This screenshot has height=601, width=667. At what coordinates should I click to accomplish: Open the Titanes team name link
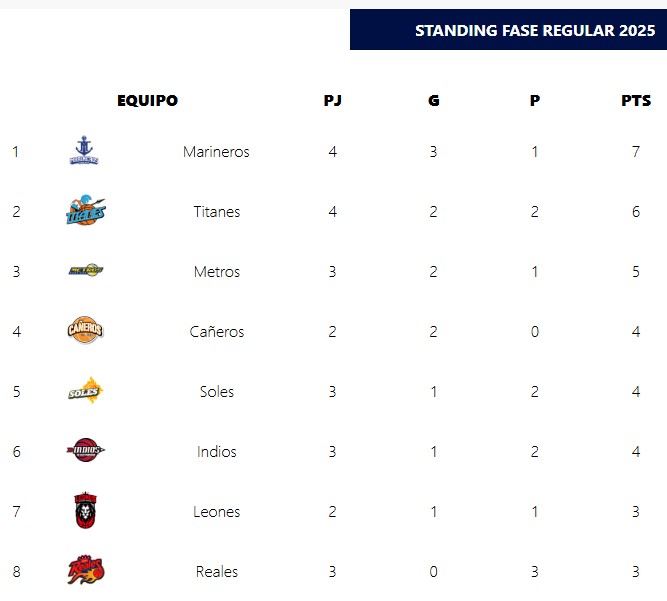pos(216,212)
